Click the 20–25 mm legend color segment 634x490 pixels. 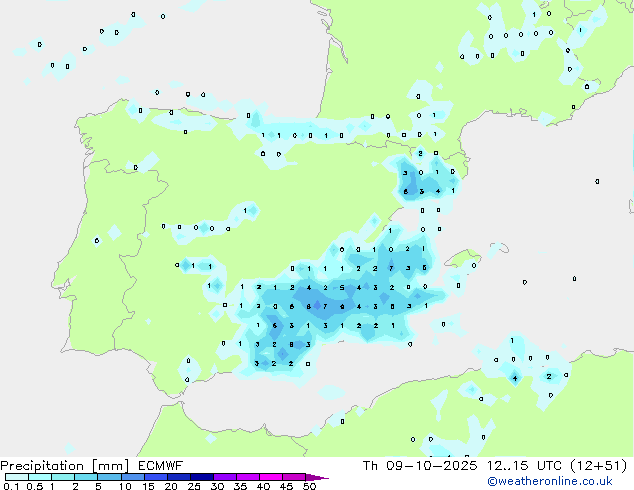[x=178, y=477]
